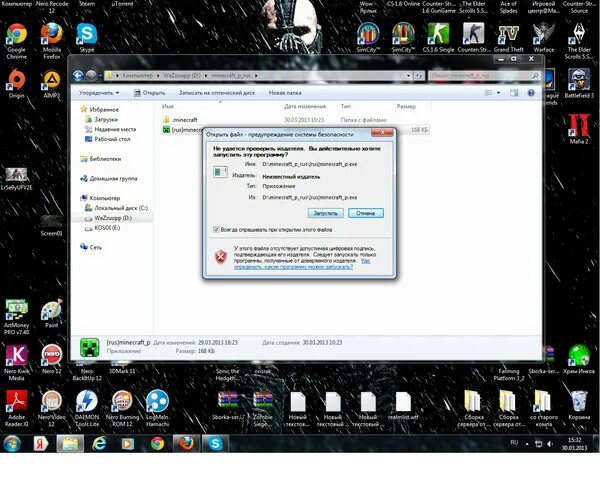Uncheck 'Всегда спрашивать при открытии этого файла'

(x=216, y=230)
